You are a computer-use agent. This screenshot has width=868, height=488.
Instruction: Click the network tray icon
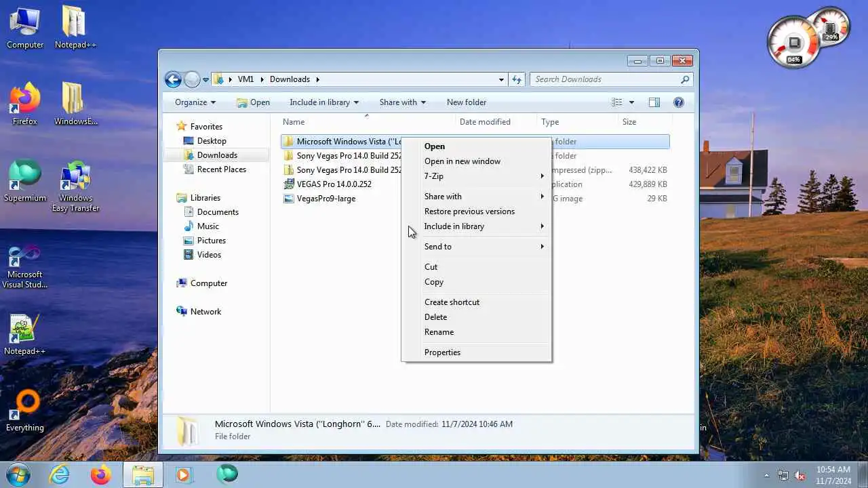[x=783, y=475]
